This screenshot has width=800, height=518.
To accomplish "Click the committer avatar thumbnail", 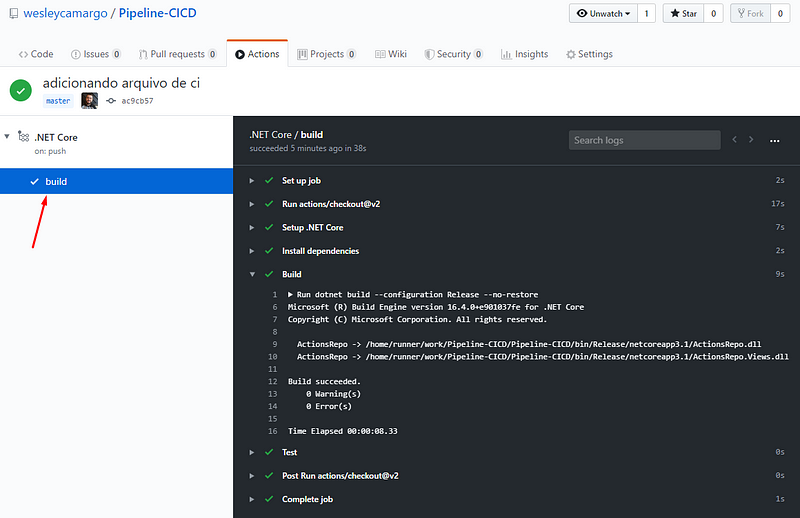I will [x=89, y=101].
